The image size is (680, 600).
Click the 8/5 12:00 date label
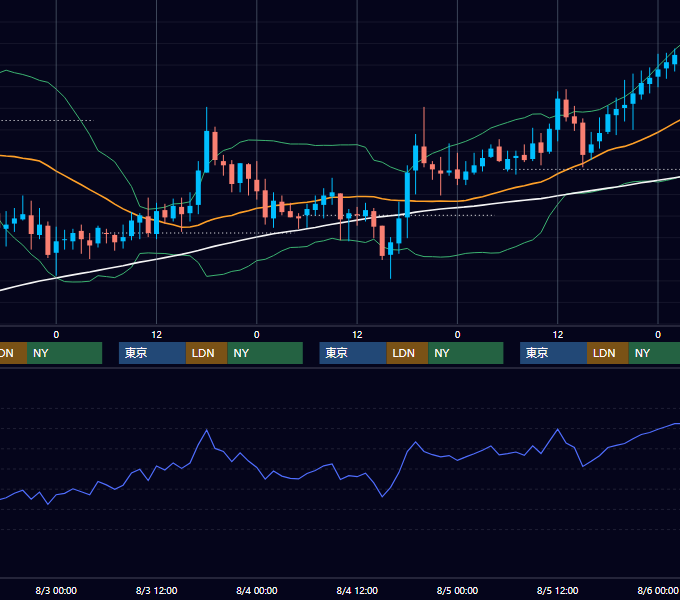(x=558, y=590)
